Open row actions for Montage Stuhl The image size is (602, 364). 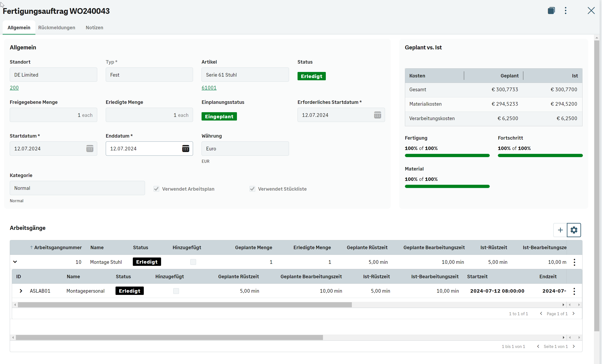[574, 262]
